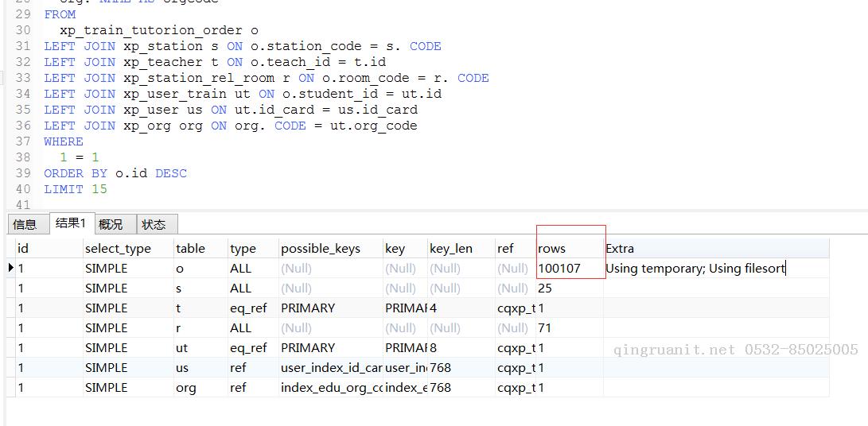Click table cell 'ut'

tap(200, 348)
